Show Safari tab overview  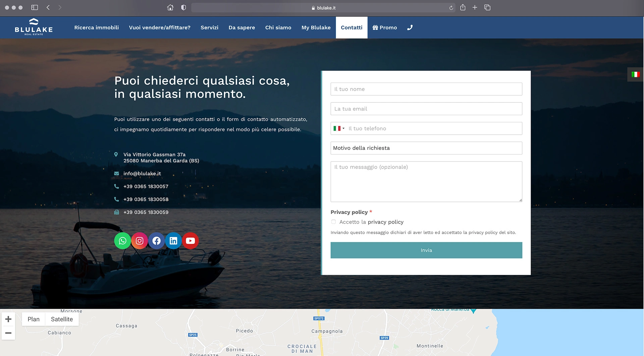pos(487,7)
